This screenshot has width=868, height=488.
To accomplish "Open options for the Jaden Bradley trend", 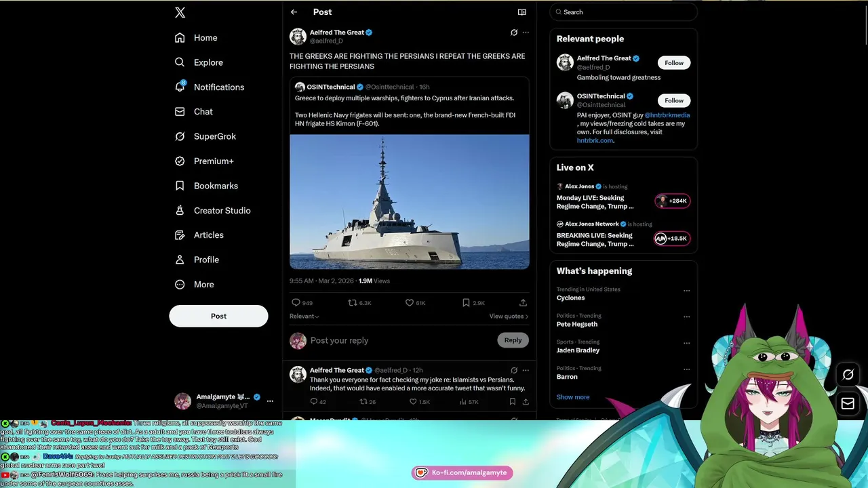I will pyautogui.click(x=686, y=343).
